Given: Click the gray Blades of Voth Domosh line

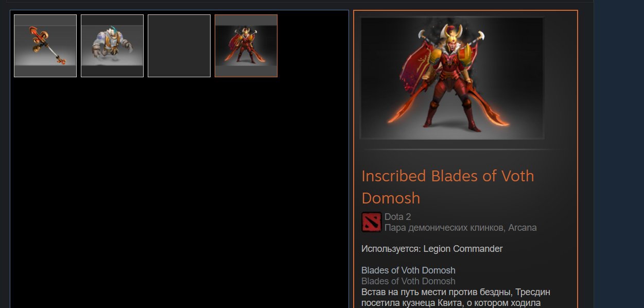Looking at the screenshot, I should [408, 281].
